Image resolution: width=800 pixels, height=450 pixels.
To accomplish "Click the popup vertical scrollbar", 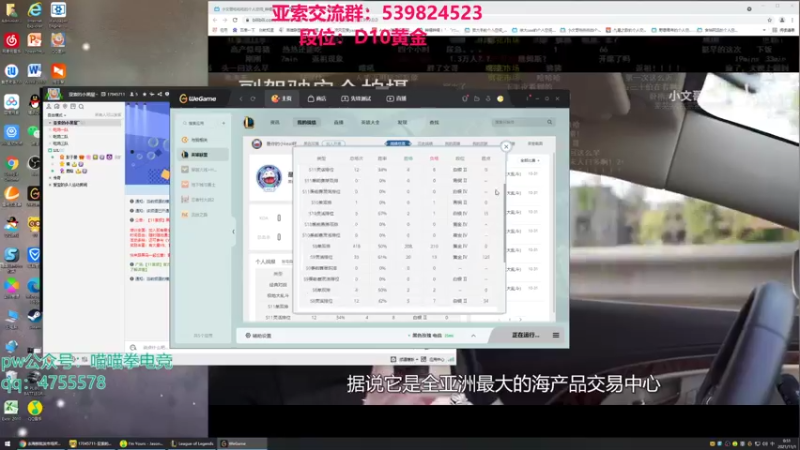I will (x=505, y=222).
